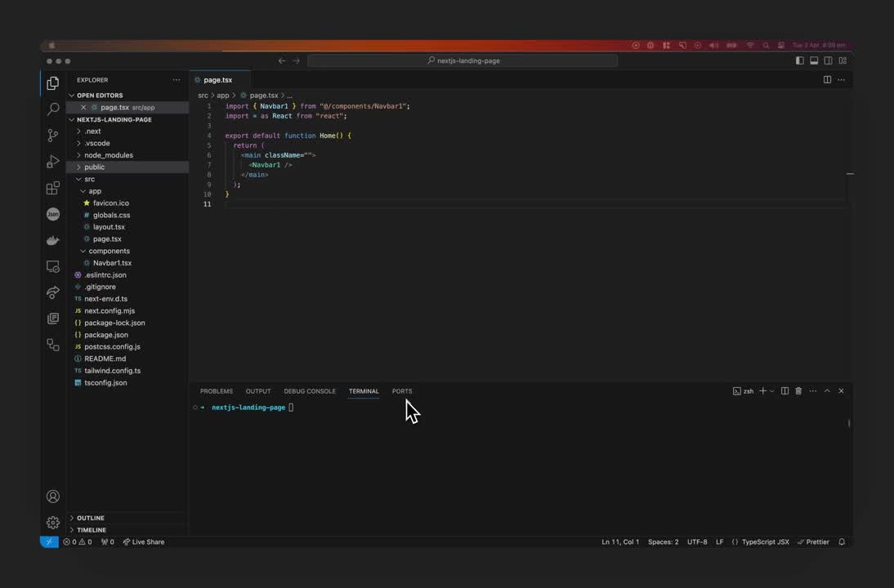Viewport: 894px width, 588px height.
Task: Split the terminal panel icon
Action: coord(784,390)
